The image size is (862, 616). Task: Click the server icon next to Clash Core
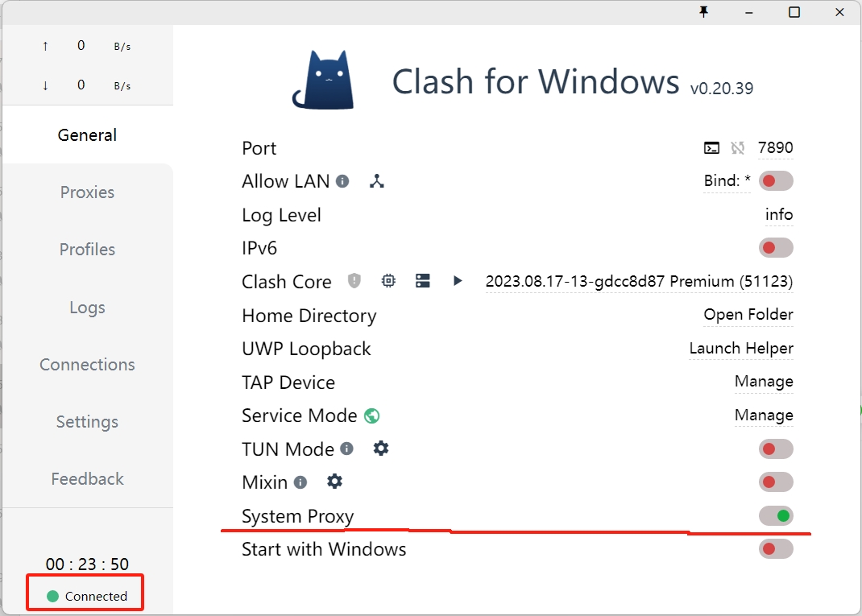pyautogui.click(x=423, y=281)
